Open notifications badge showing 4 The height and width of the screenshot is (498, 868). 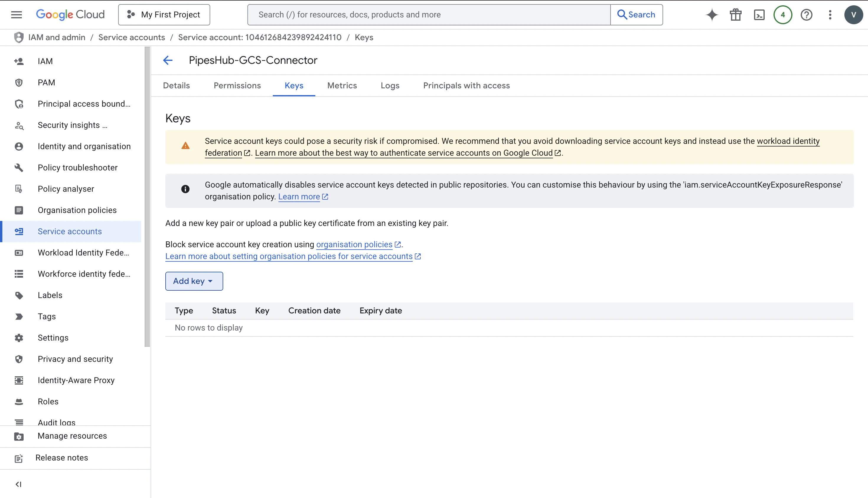(783, 15)
